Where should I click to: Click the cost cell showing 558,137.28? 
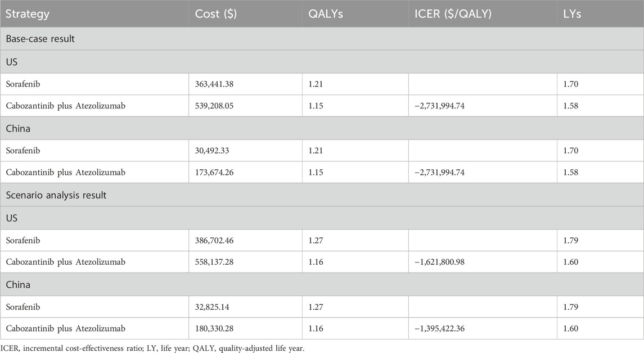(222, 262)
